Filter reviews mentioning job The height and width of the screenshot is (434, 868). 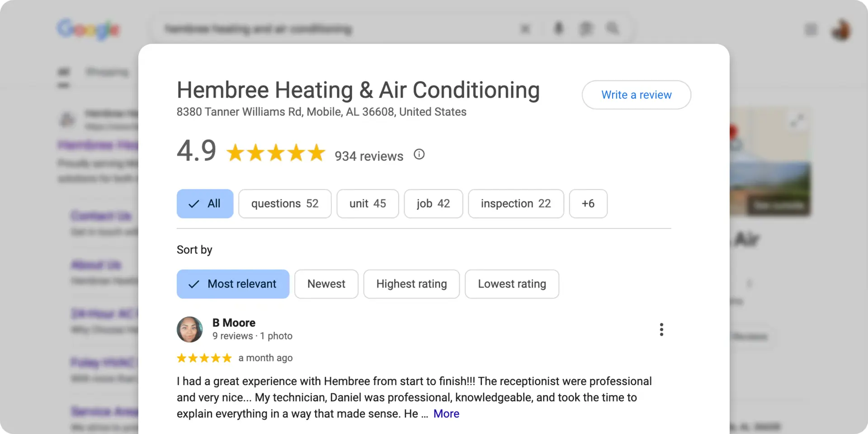433,204
